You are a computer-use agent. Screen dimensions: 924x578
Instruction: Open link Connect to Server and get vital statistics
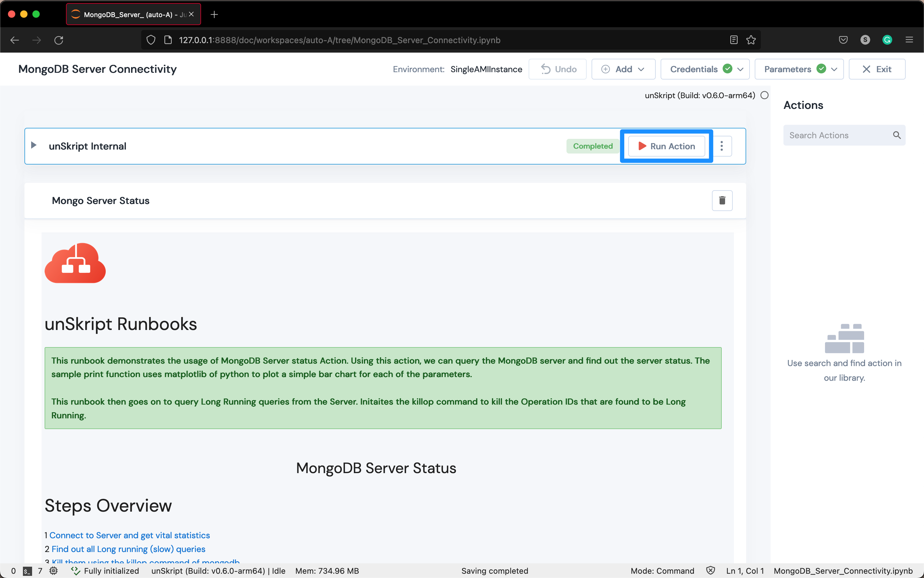pos(130,535)
